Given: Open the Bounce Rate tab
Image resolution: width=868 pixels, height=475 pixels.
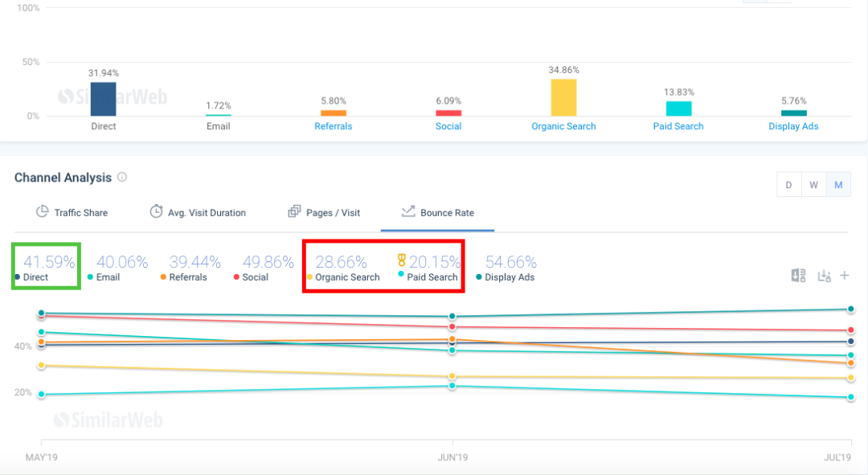Looking at the screenshot, I should click(437, 213).
